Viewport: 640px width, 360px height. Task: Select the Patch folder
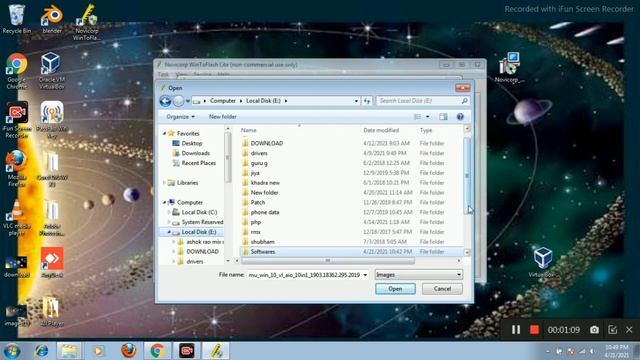coord(258,202)
